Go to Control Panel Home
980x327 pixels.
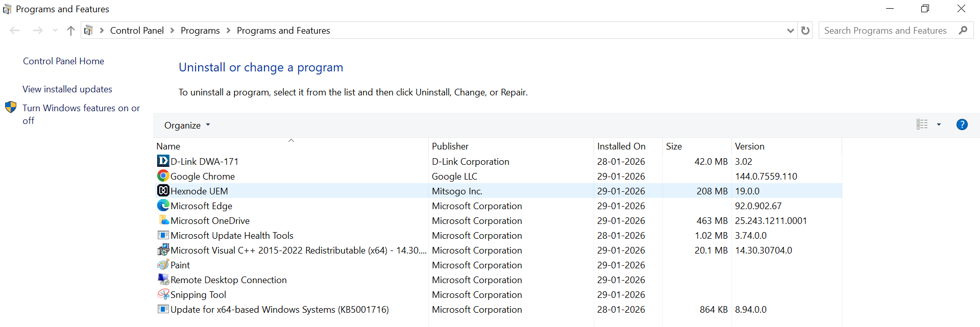[x=63, y=61]
